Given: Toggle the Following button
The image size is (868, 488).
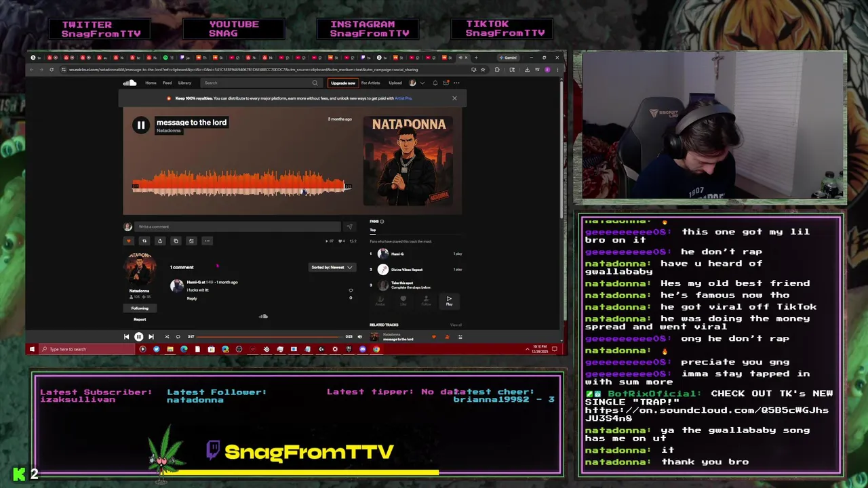Looking at the screenshot, I should [140, 308].
